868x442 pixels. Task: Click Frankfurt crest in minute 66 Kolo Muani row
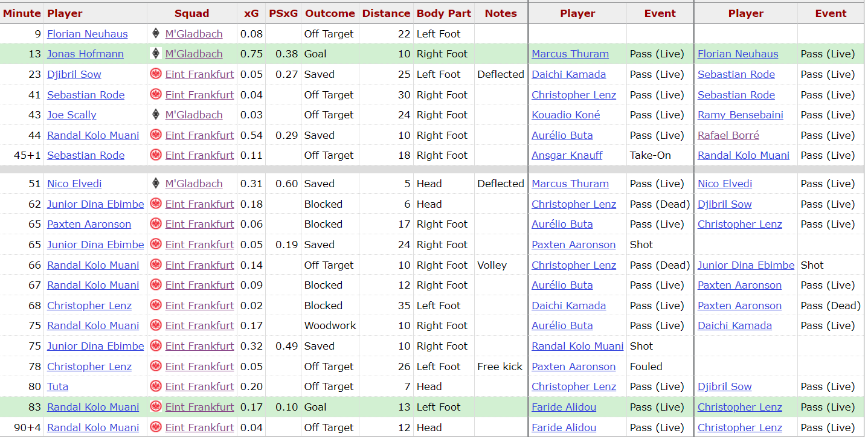pyautogui.click(x=155, y=265)
